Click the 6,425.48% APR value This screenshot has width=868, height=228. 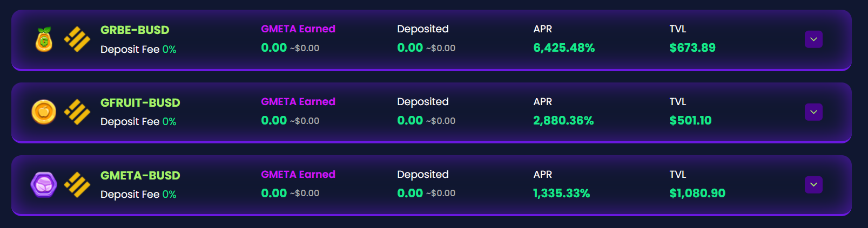coord(564,48)
